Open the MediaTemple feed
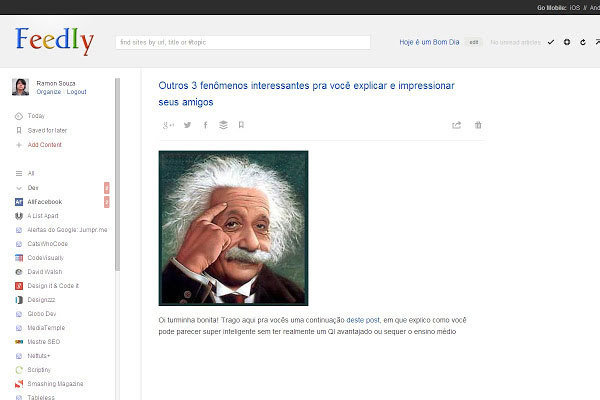Viewport: 600px width, 400px height. [46, 328]
